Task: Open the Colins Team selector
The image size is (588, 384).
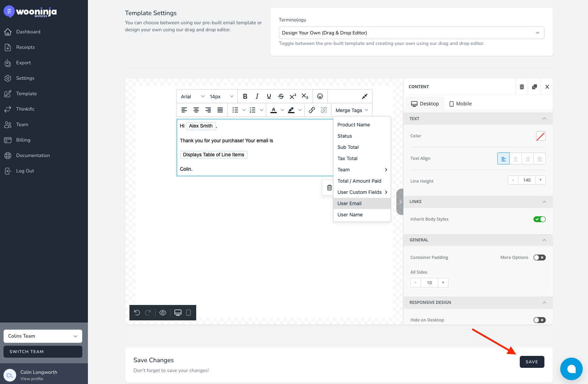Action: [x=43, y=336]
